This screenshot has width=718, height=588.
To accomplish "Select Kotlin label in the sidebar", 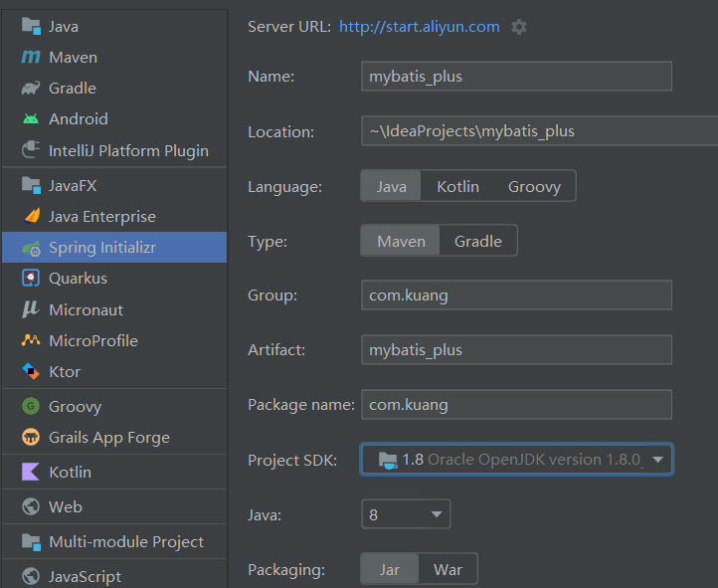I will coord(70,473).
